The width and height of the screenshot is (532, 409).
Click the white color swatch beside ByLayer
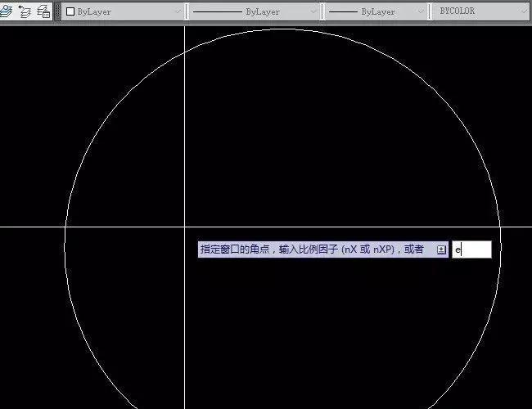tap(70, 12)
